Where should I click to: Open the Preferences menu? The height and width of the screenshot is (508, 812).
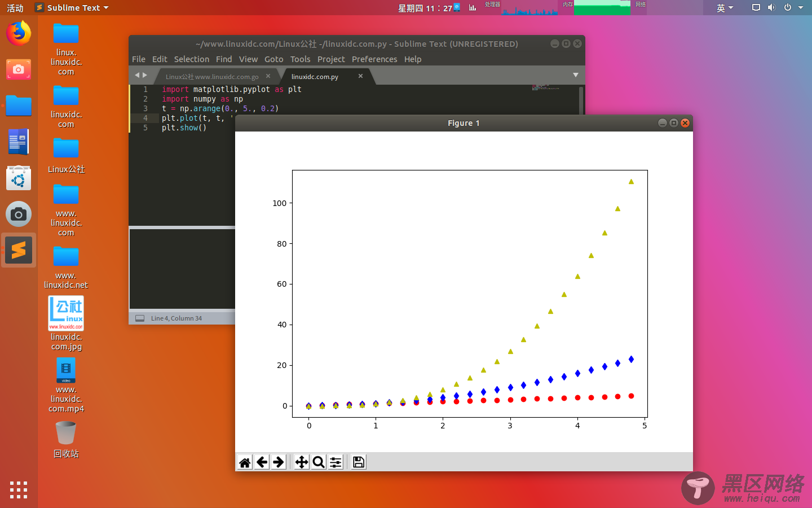374,59
